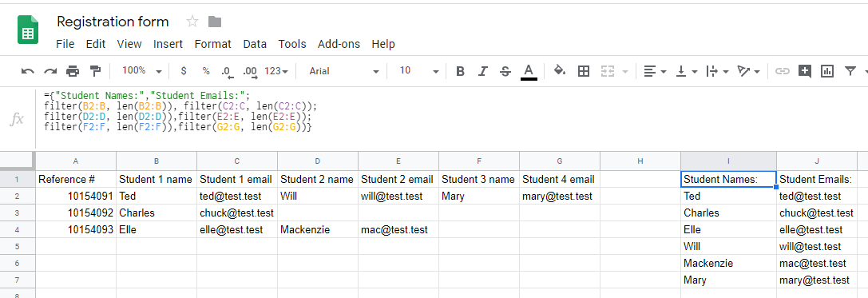This screenshot has width=868, height=298.
Task: Open the Borders grid icon
Action: click(x=584, y=71)
